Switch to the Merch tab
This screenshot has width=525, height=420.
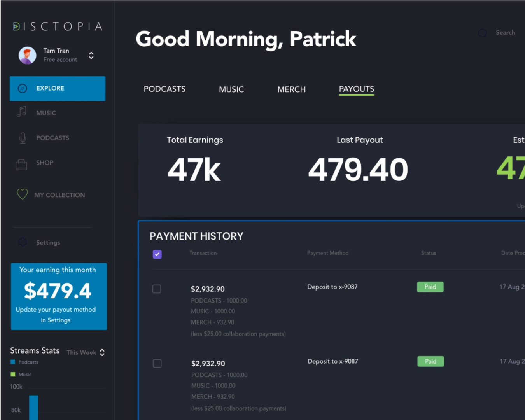click(291, 89)
